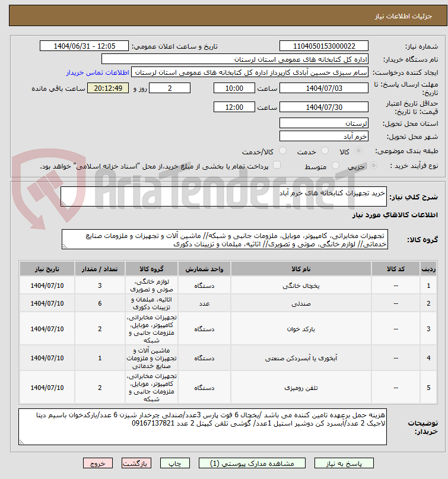The image size is (448, 479).
Task: Click the واحد شمارش column header
Action: pos(204,269)
